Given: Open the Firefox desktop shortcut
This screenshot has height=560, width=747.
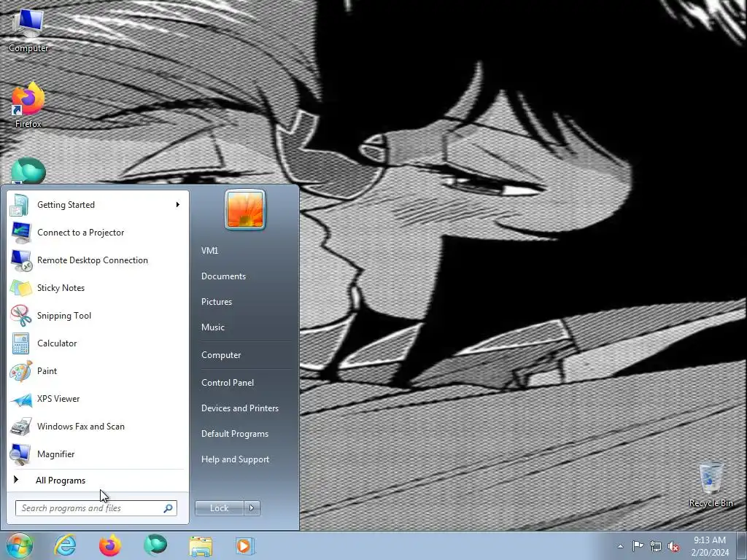Looking at the screenshot, I should point(28,105).
